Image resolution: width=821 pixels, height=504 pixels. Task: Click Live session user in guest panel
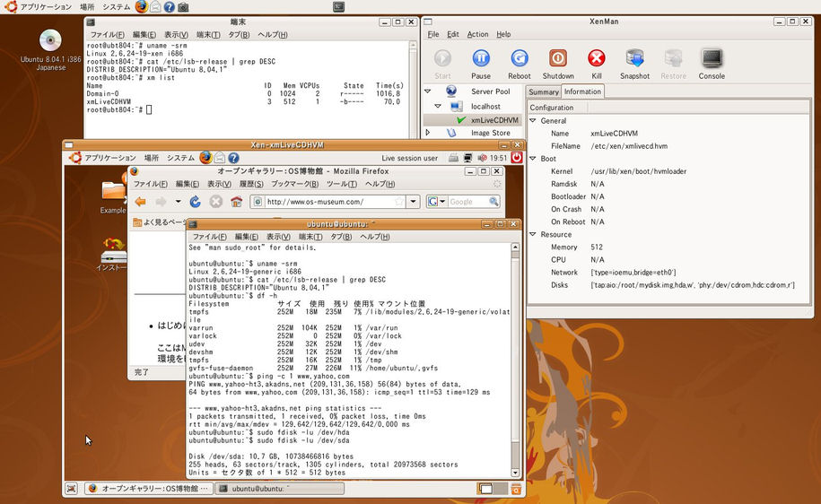(409, 158)
